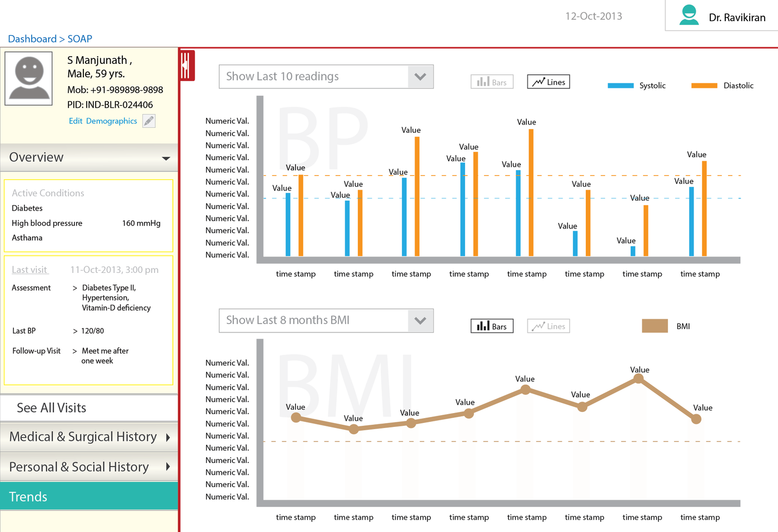Click the SOAP breadcrumb item
Image resolution: width=778 pixels, height=532 pixels.
click(x=79, y=39)
